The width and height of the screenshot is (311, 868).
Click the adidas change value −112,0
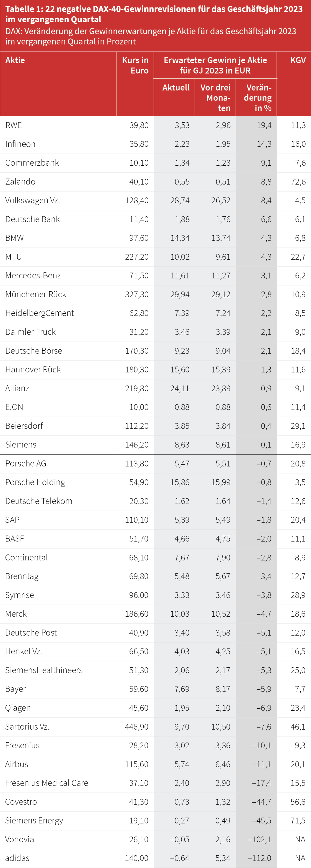(259, 858)
